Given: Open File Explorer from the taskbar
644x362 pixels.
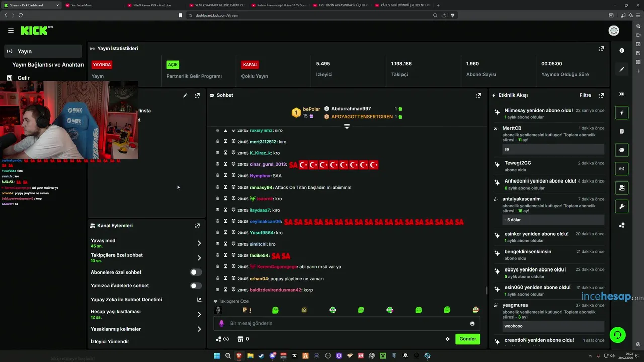Looking at the screenshot, I should (250, 356).
